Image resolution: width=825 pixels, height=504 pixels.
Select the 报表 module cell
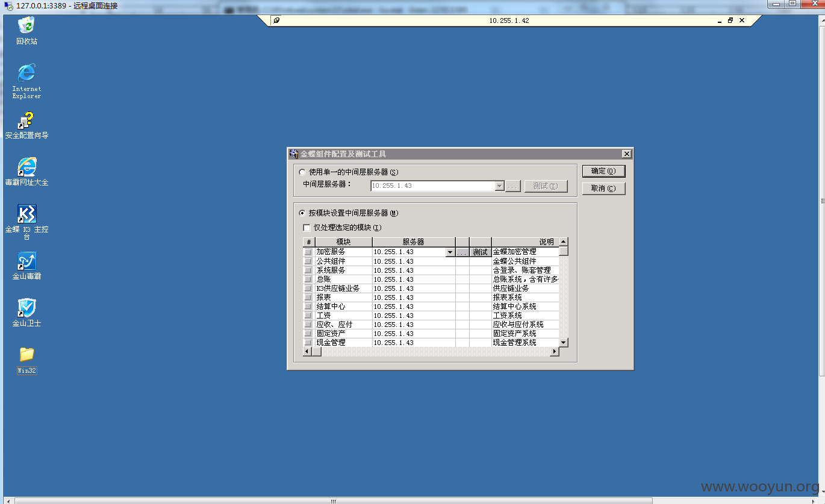pos(343,297)
